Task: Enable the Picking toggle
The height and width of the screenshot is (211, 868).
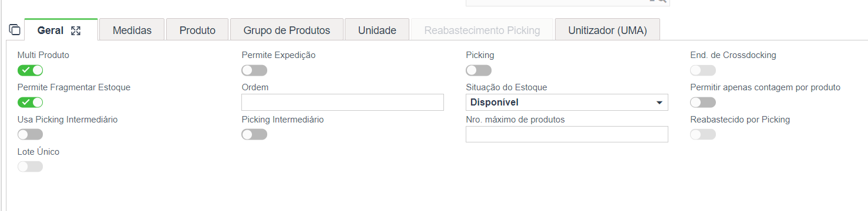Action: pos(479,70)
